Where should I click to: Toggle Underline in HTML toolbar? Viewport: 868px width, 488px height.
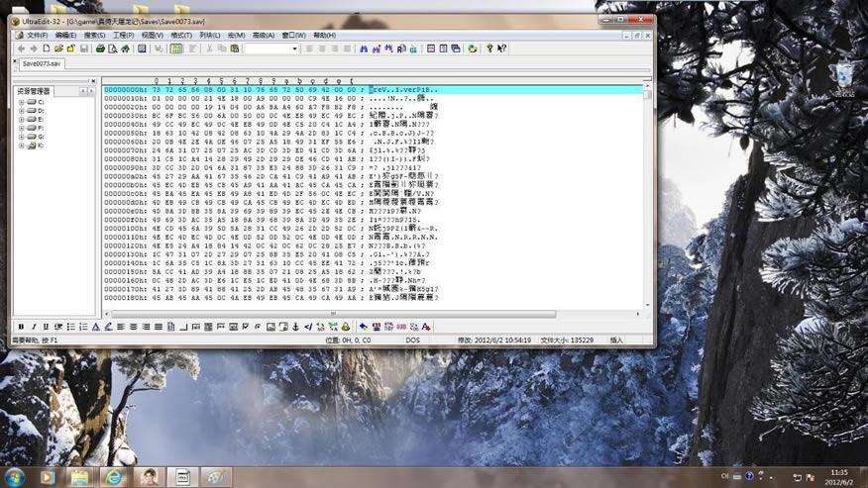(46, 327)
